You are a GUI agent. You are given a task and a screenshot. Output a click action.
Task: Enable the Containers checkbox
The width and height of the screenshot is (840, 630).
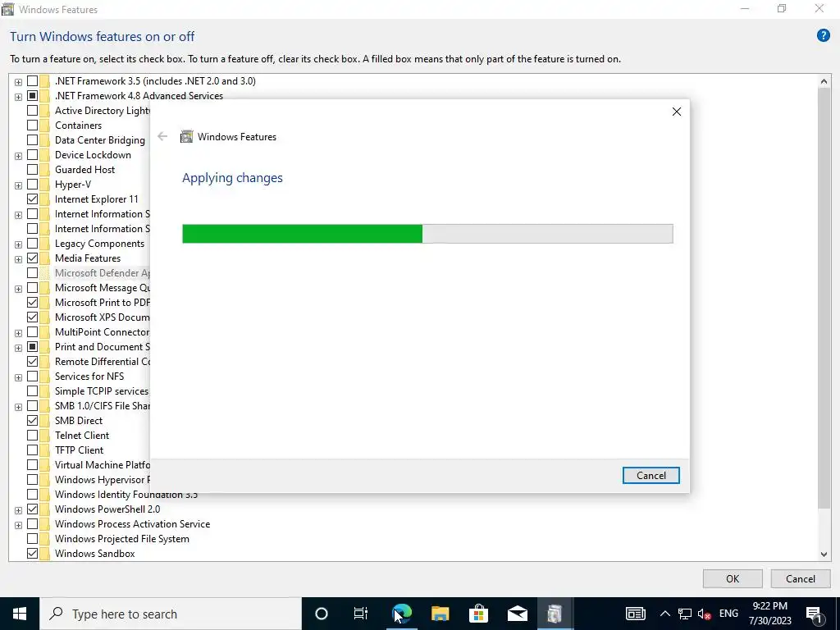coord(32,126)
